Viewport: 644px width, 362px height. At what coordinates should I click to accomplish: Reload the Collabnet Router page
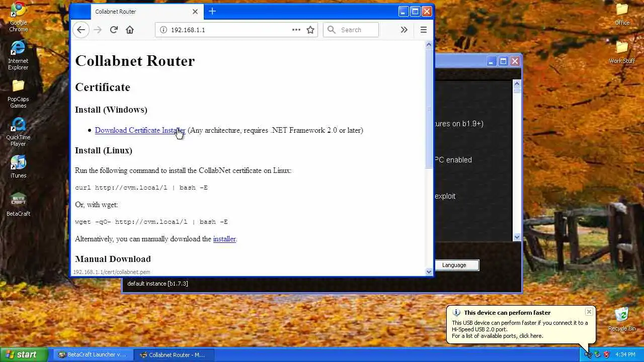114,30
